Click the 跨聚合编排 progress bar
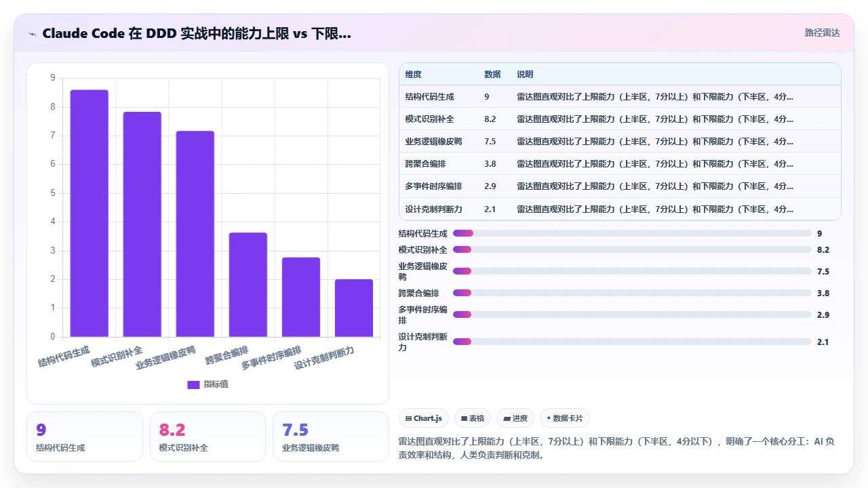Image resolution: width=868 pixels, height=488 pixels. coord(632,293)
